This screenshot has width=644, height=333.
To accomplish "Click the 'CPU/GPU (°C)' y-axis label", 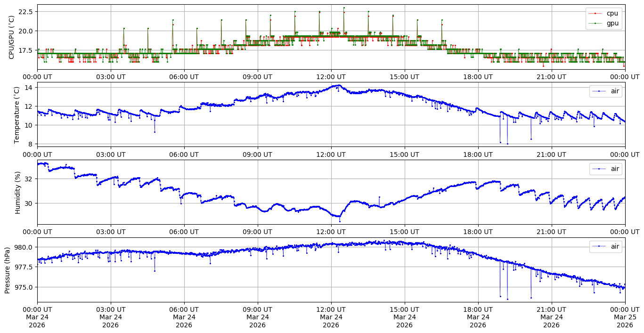I will point(12,37).
